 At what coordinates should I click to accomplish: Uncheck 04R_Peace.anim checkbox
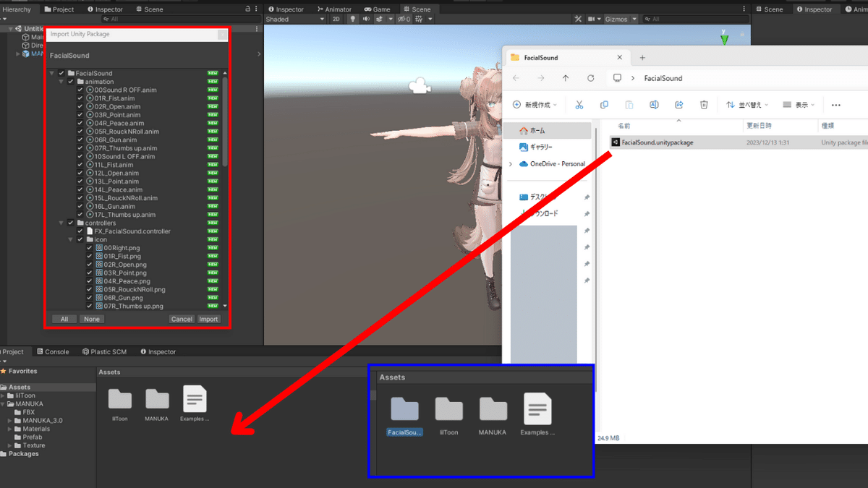click(x=80, y=123)
